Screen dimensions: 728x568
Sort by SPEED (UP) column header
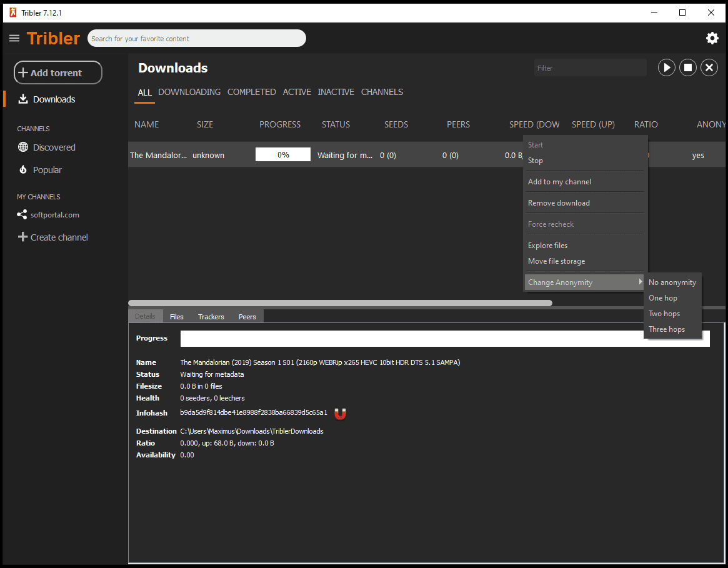click(593, 124)
